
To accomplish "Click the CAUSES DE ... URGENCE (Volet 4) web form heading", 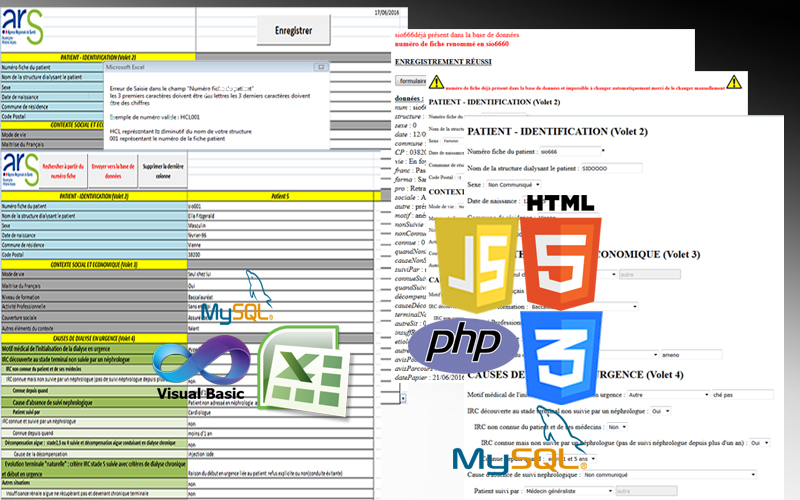I will point(576,375).
